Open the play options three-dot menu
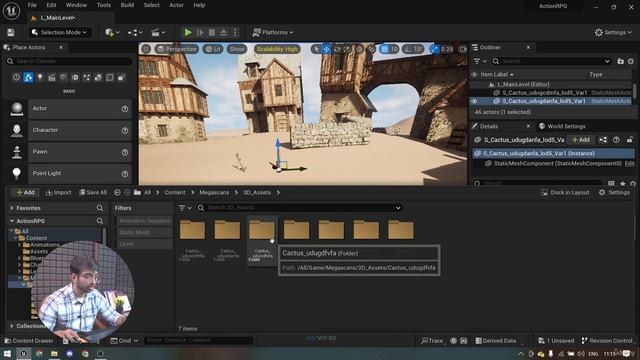 (235, 32)
